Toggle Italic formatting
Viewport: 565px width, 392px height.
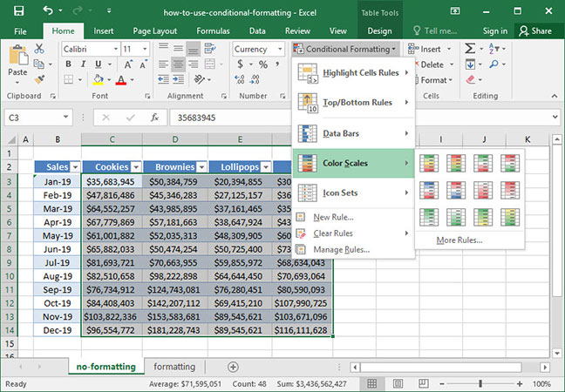pos(83,64)
